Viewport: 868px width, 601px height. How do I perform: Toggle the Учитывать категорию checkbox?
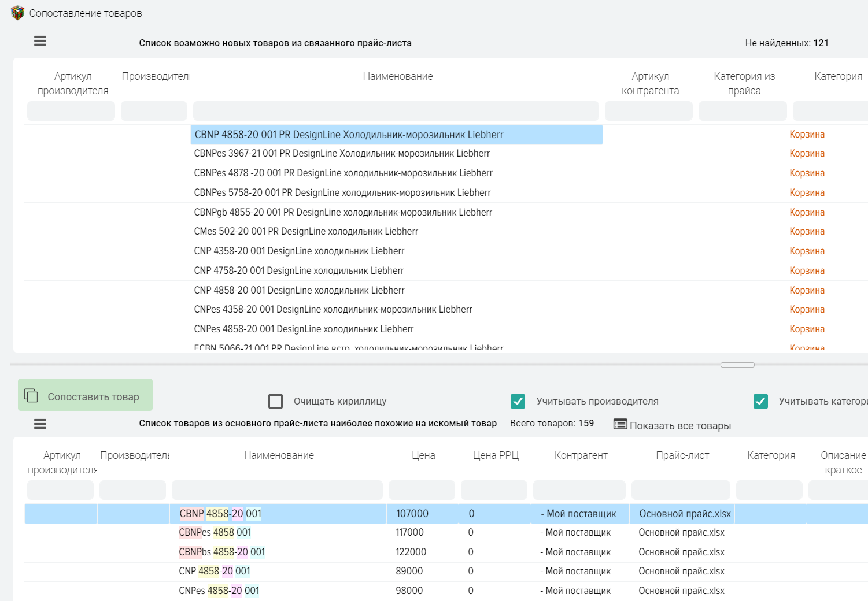pyautogui.click(x=760, y=401)
